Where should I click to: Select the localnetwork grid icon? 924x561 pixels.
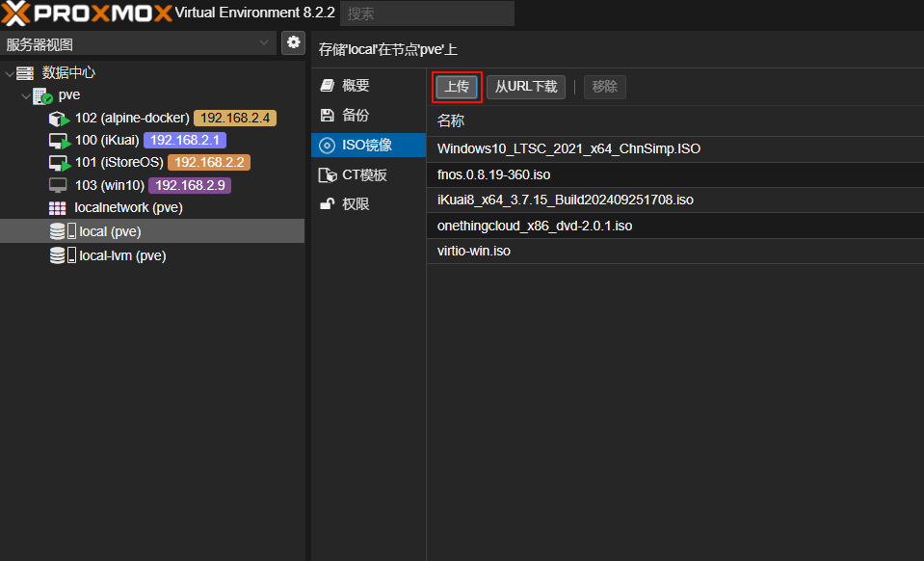point(58,208)
